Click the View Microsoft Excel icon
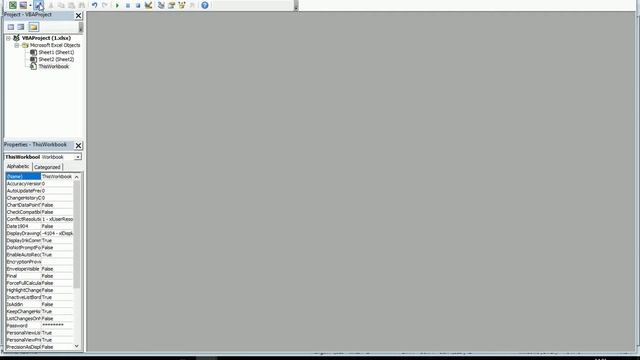640x360 pixels. [13, 5]
